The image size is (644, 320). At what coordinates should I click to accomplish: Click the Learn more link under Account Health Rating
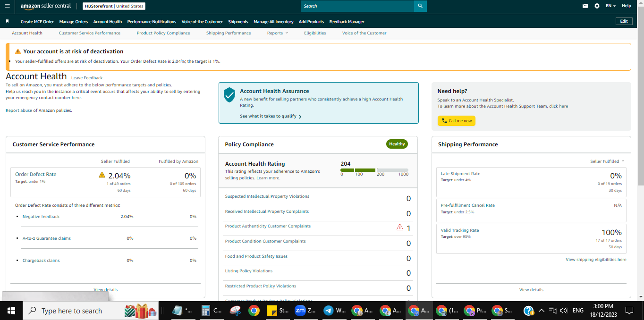[268, 178]
